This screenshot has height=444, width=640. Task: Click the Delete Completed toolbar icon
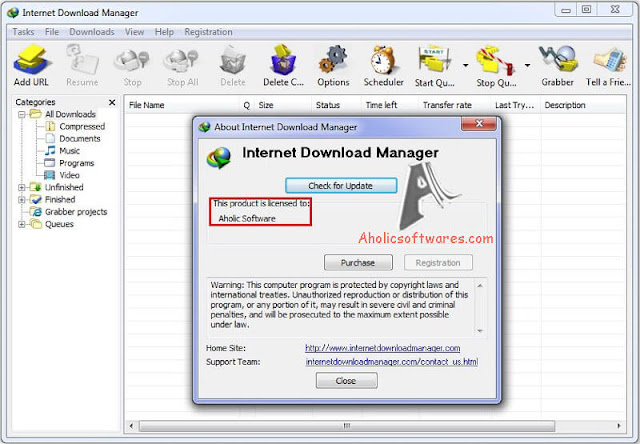283,60
